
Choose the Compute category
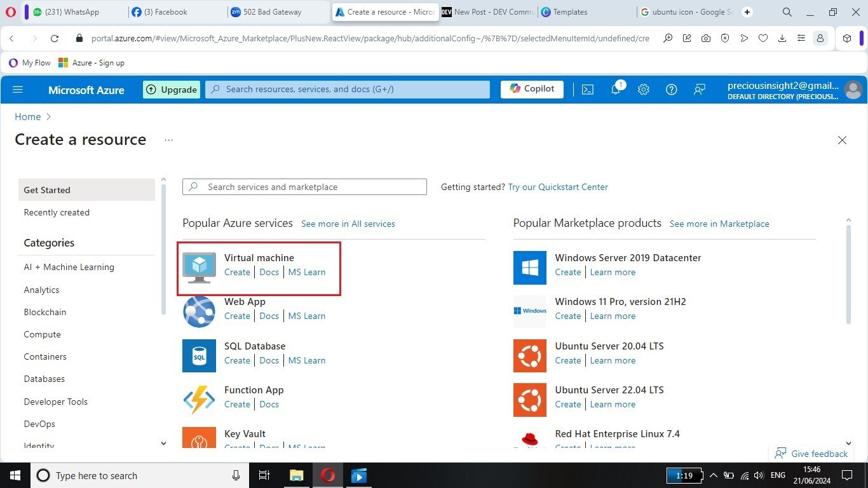(43, 334)
